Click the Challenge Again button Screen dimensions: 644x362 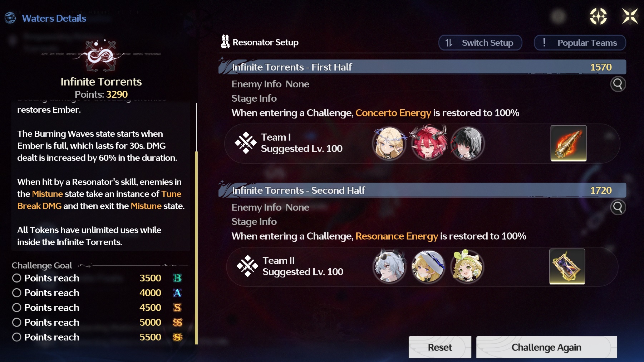(546, 347)
